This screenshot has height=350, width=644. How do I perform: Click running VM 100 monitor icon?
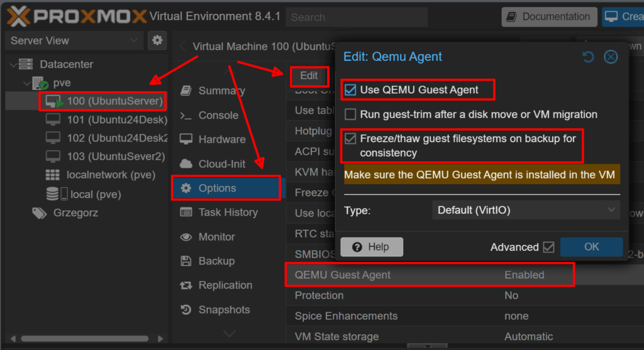pyautogui.click(x=55, y=101)
